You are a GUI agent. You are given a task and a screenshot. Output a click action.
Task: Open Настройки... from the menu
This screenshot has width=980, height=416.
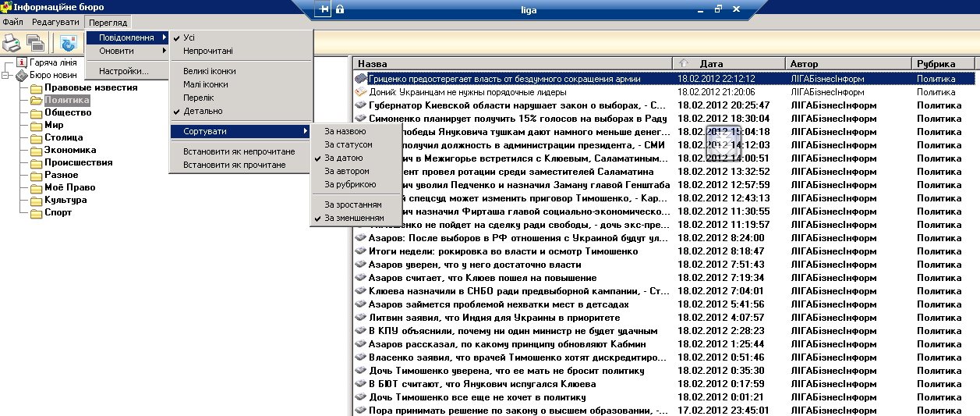[x=128, y=71]
